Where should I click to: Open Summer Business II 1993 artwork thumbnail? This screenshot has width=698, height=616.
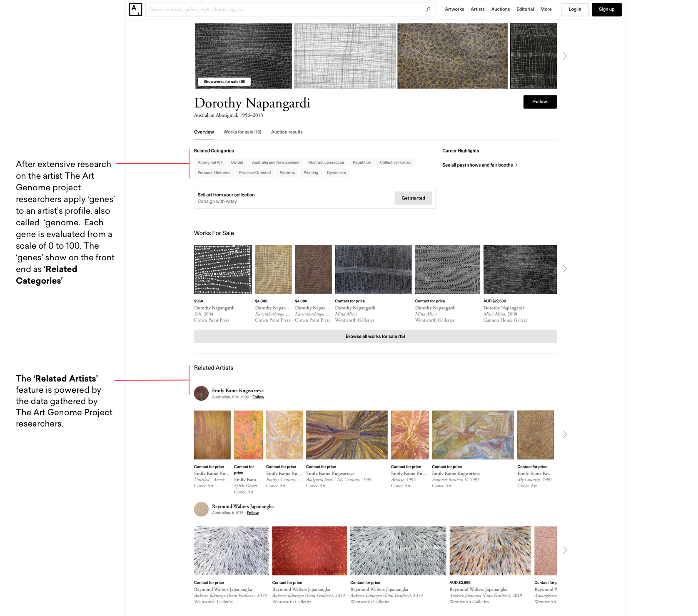coord(473,435)
